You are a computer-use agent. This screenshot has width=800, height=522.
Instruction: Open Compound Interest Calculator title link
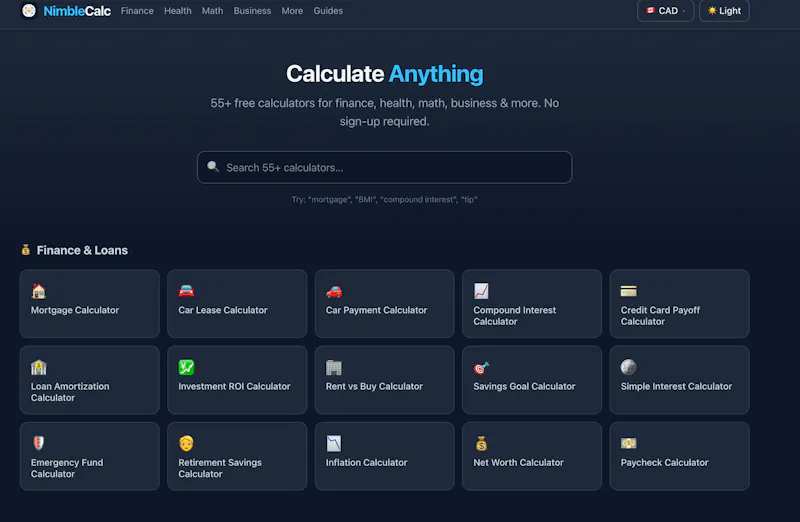pos(515,315)
